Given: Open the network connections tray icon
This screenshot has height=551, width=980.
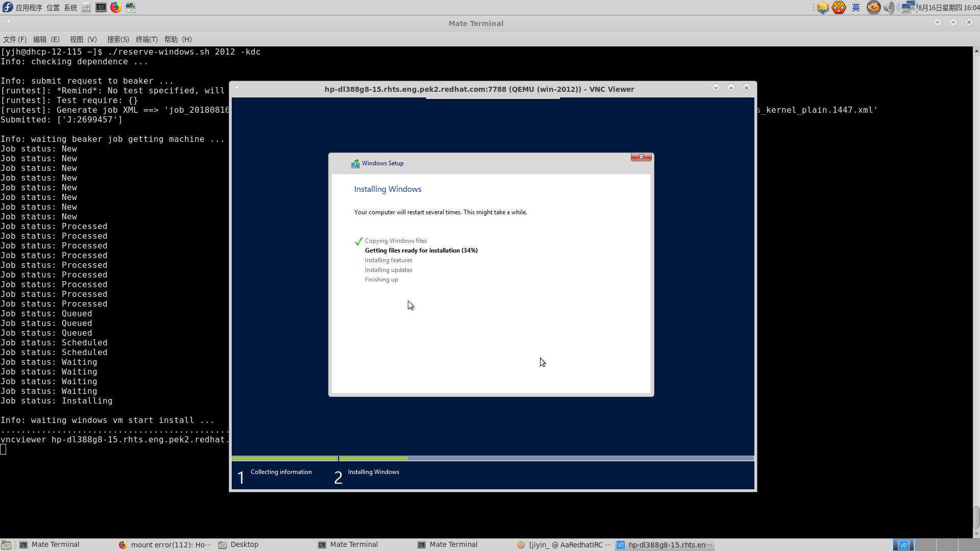Looking at the screenshot, I should [x=908, y=7].
